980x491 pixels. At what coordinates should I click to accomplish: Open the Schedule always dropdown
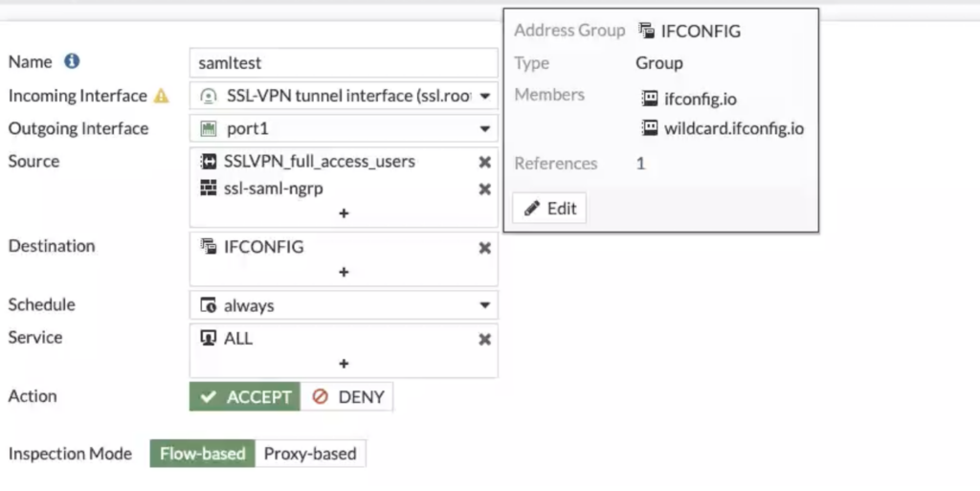344,305
